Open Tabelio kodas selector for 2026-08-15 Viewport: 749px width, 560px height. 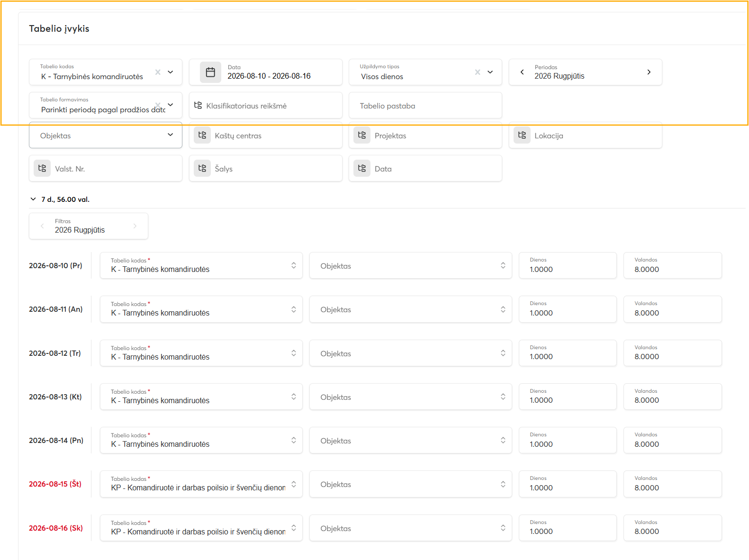tap(201, 484)
